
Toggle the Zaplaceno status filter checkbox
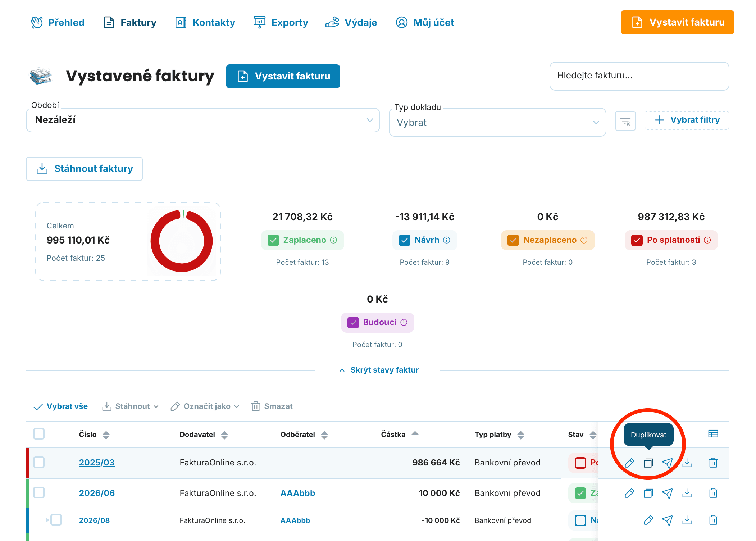click(273, 240)
